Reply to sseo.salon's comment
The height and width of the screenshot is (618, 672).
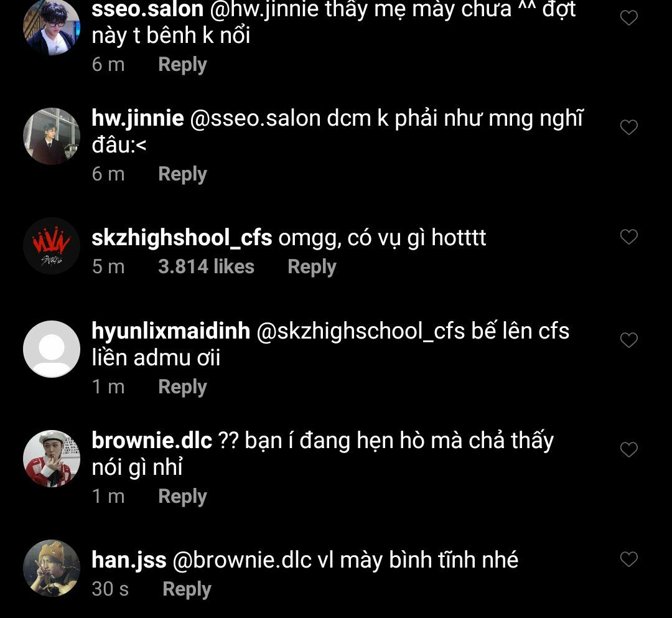tap(182, 65)
